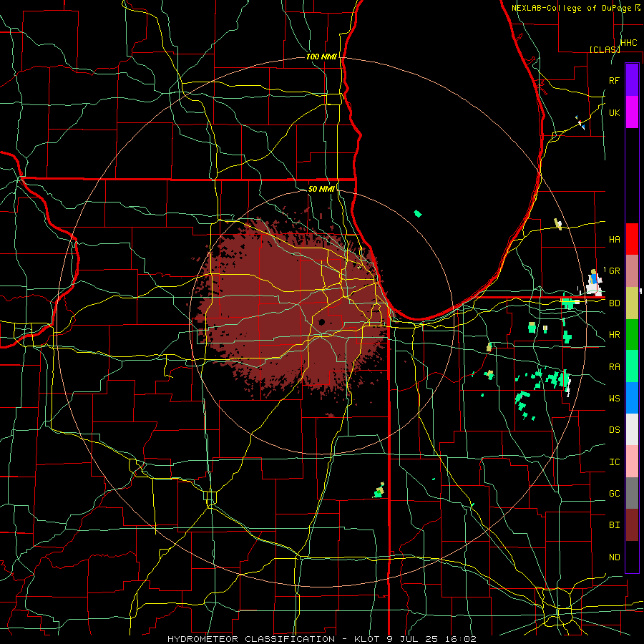The image size is (644, 644).
Task: Click the blue WS legend color swatch
Action: coord(632,398)
